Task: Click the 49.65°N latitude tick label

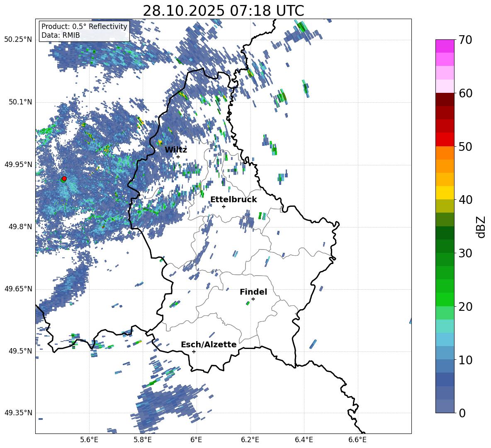Action: point(18,289)
